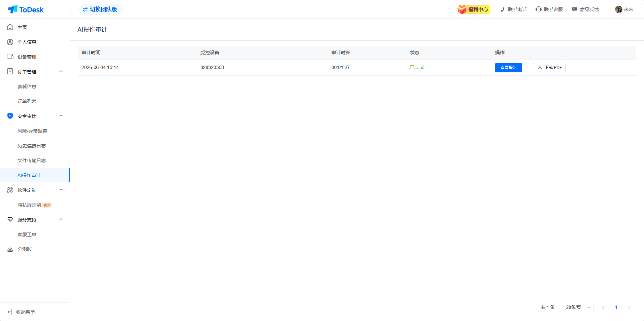Collapse the 订单管理 section chevron

coord(61,71)
